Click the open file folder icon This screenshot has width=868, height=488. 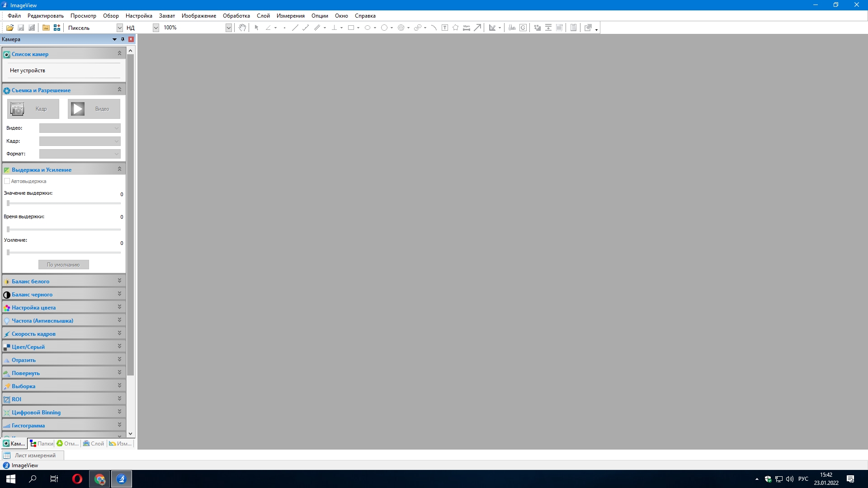[x=9, y=28]
